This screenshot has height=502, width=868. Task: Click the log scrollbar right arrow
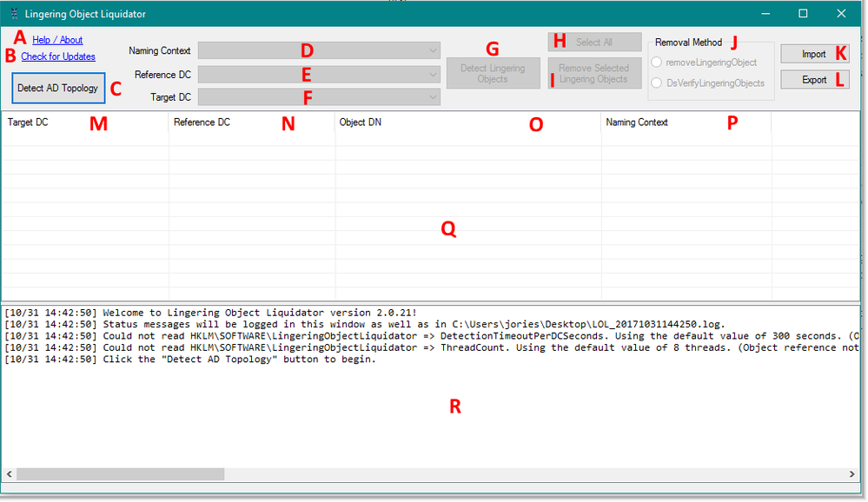852,474
